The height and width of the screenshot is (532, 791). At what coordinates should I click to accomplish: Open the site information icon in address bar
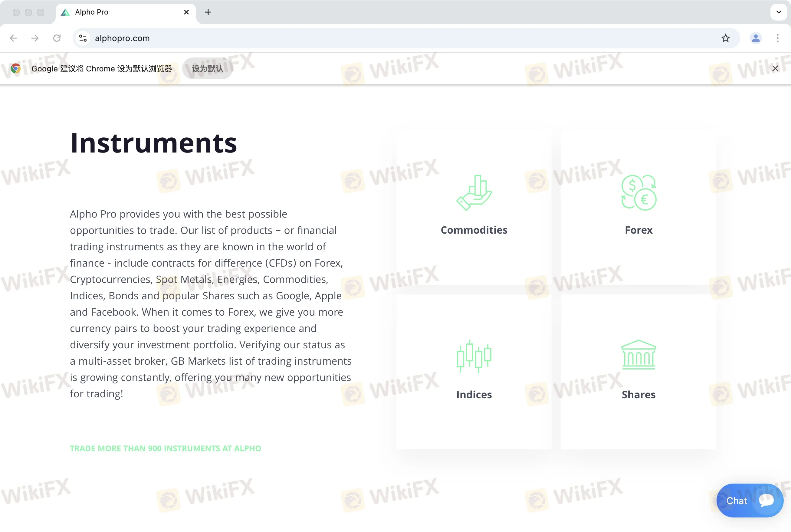point(83,38)
